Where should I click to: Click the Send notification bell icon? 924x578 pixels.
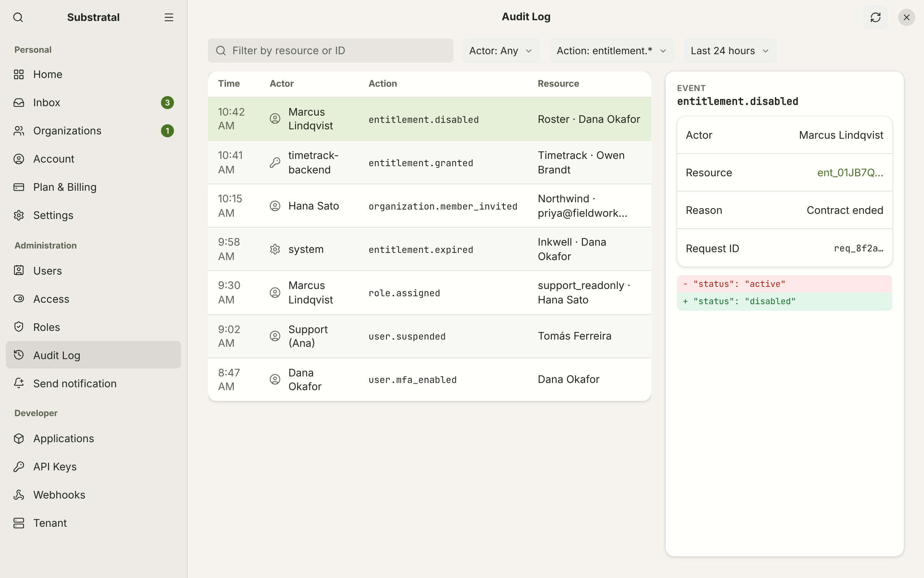19,383
